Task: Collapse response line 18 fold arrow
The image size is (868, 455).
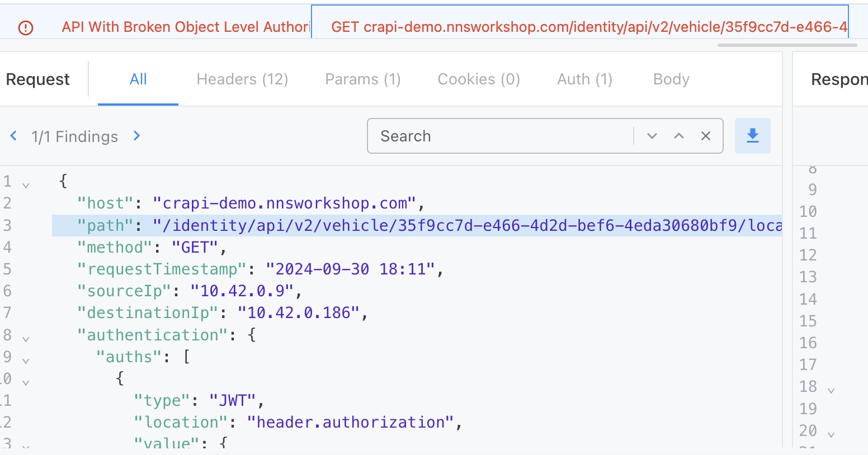Action: (831, 390)
